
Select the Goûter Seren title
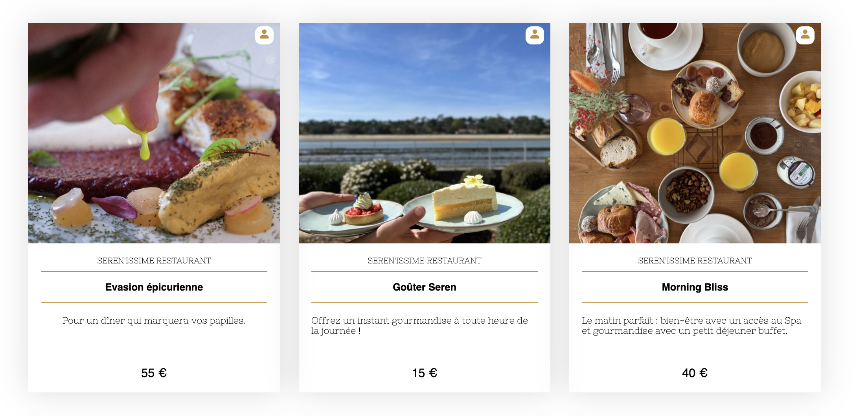pos(425,287)
